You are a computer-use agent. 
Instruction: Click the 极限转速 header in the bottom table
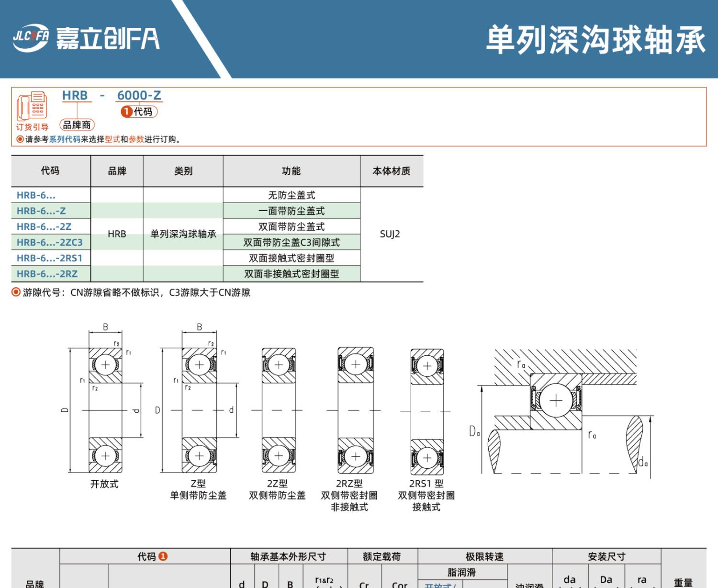(x=485, y=556)
